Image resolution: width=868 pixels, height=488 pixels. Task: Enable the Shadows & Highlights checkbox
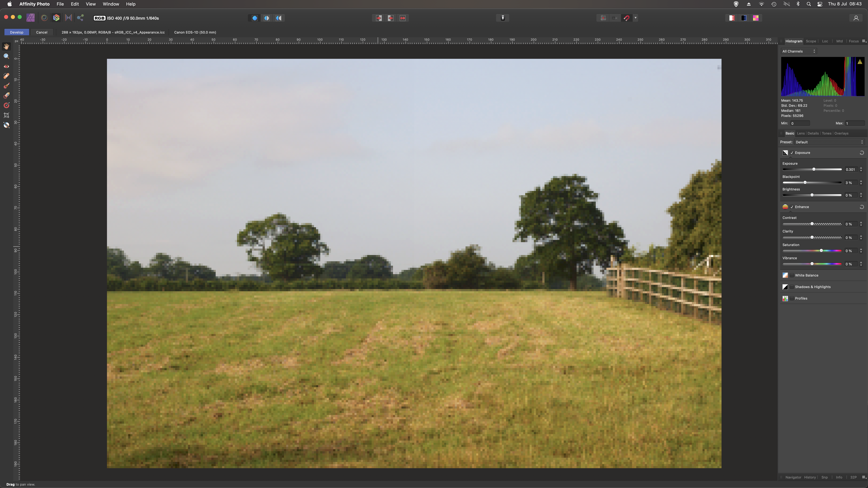pos(792,287)
